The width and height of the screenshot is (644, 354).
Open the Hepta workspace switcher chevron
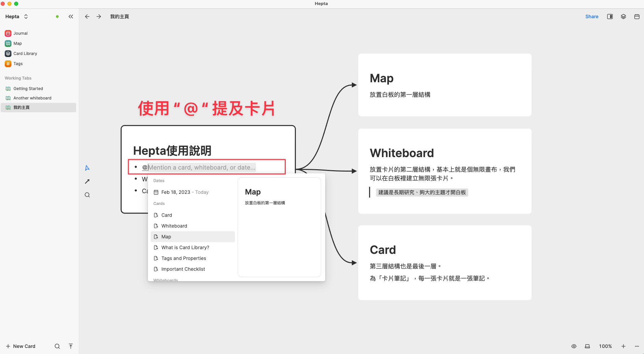pyautogui.click(x=26, y=16)
